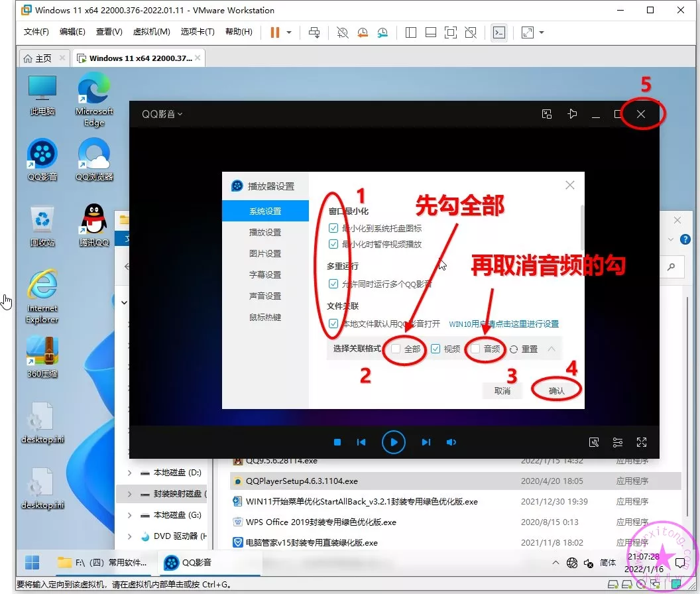Pin the QQ影音 window on top
Image resolution: width=700 pixels, height=594 pixels.
572,114
